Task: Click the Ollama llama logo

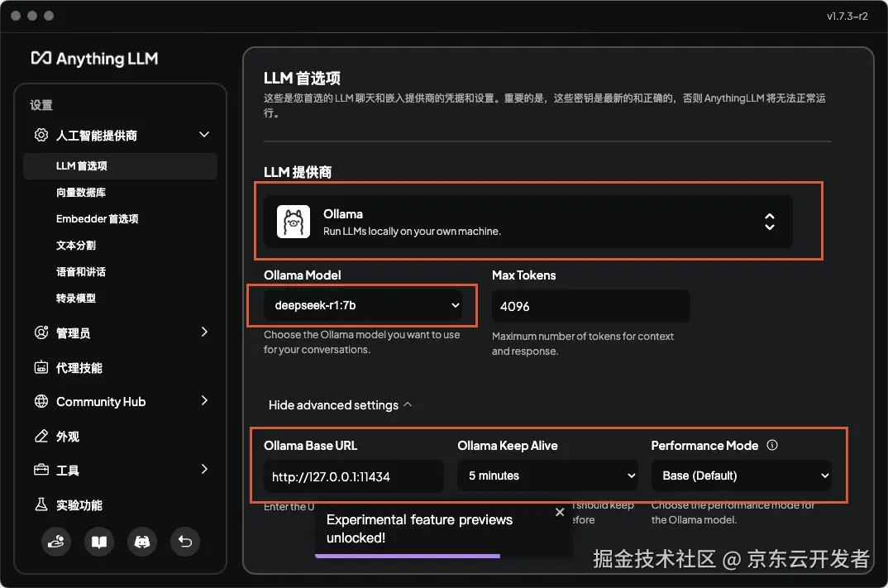Action: point(293,222)
